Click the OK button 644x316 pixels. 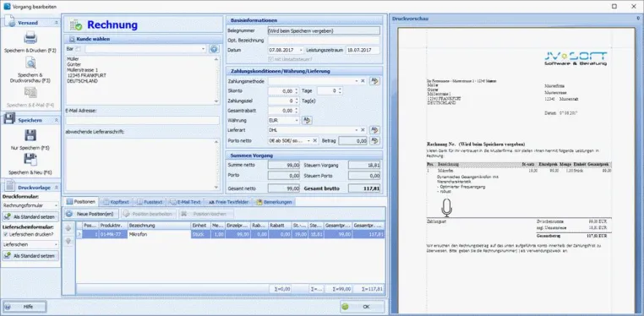[x=363, y=307]
